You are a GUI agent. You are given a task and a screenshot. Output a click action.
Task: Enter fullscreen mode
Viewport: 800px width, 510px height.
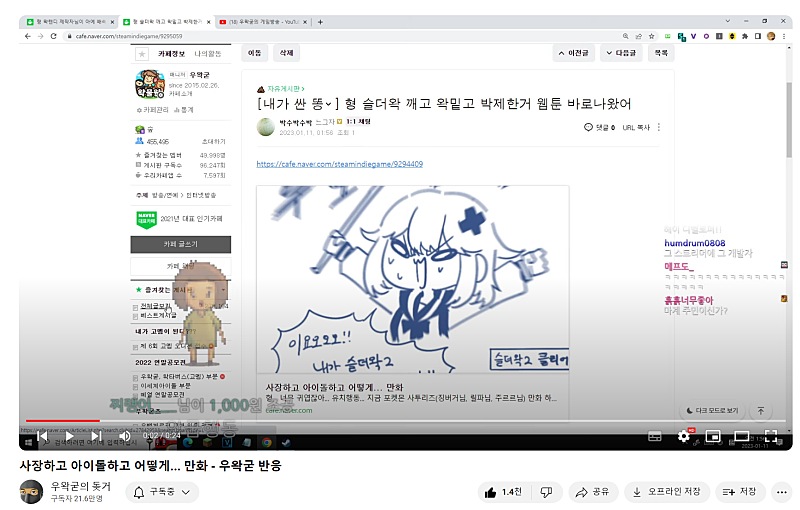click(x=771, y=436)
